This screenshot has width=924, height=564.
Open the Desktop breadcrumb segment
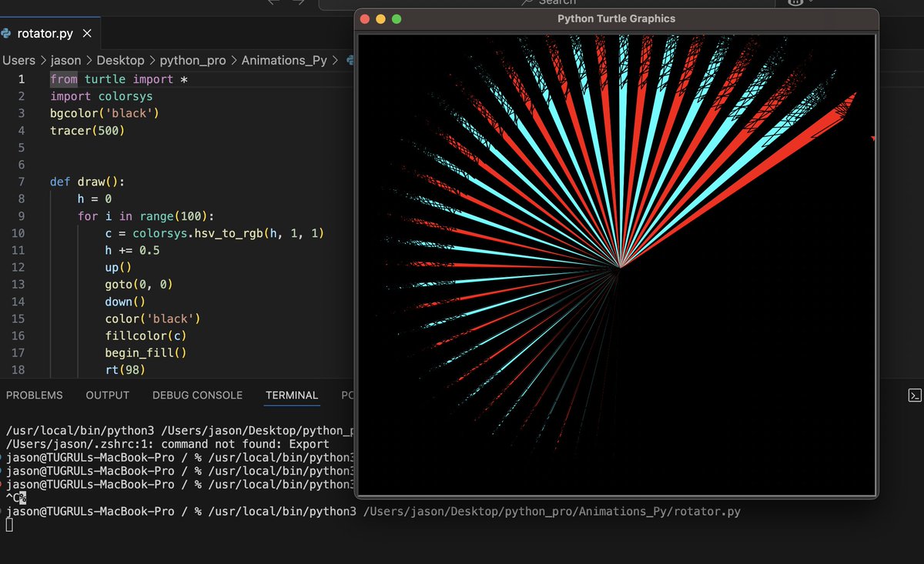[x=120, y=60]
